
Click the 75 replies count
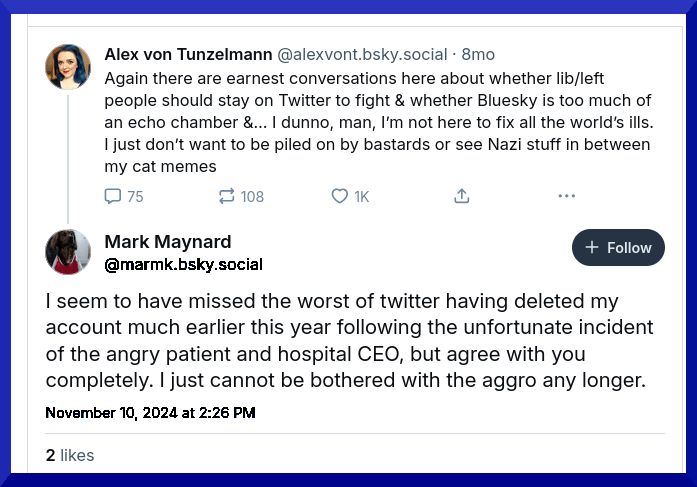[135, 197]
